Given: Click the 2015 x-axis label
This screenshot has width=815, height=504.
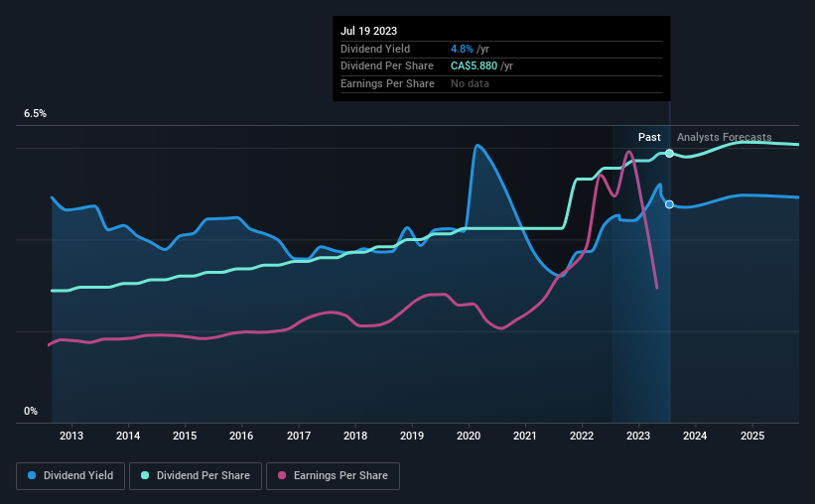Looking at the screenshot, I should pos(185,436).
